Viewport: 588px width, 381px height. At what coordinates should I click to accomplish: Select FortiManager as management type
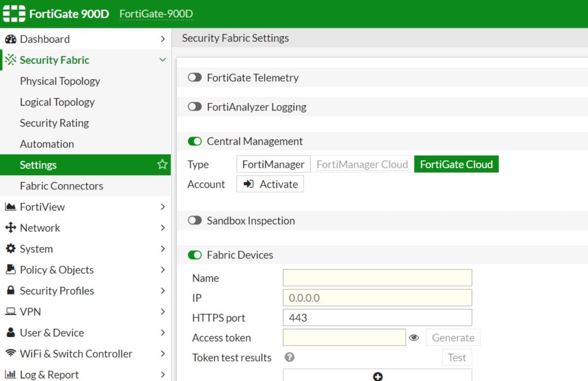[x=273, y=164]
